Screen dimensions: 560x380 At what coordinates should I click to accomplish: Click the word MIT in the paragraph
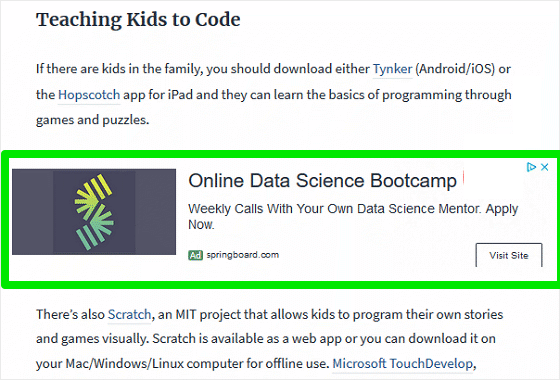coord(186,314)
